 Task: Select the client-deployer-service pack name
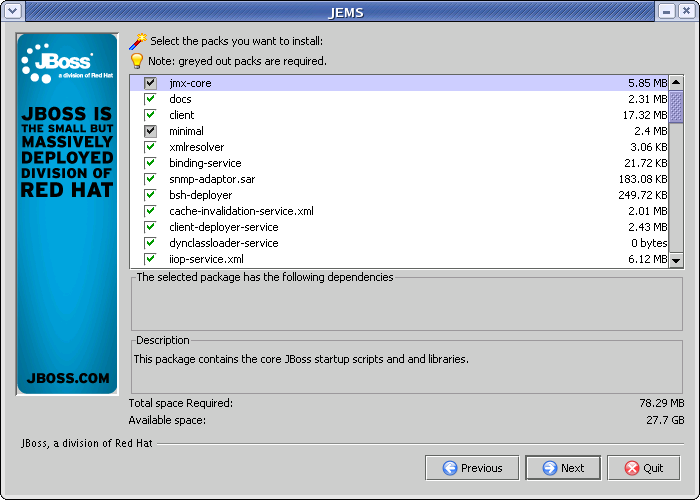point(224,227)
